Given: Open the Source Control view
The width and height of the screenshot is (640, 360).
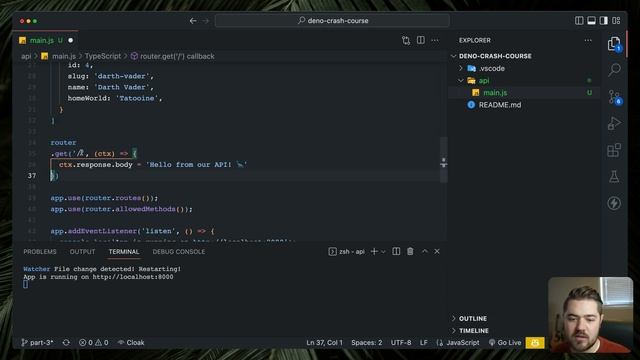Looking at the screenshot, I should (x=614, y=97).
